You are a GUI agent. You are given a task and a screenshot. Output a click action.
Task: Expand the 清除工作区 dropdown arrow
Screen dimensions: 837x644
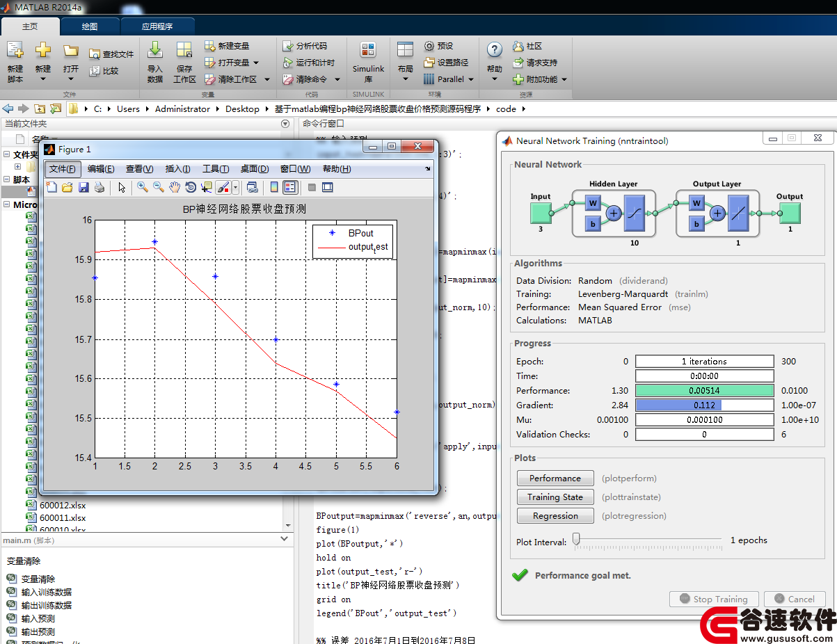(x=266, y=80)
